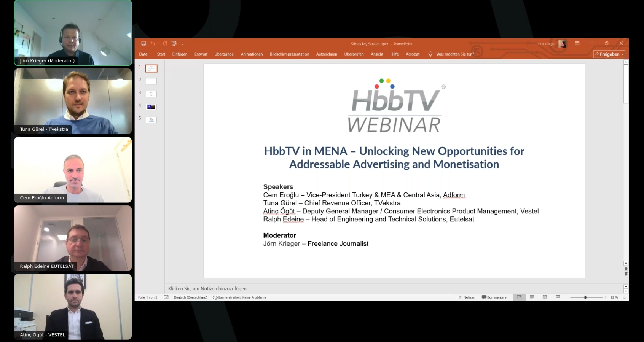Image resolution: width=644 pixels, height=342 pixels.
Task: Open the Einfügen ribbon tab
Action: click(x=180, y=54)
